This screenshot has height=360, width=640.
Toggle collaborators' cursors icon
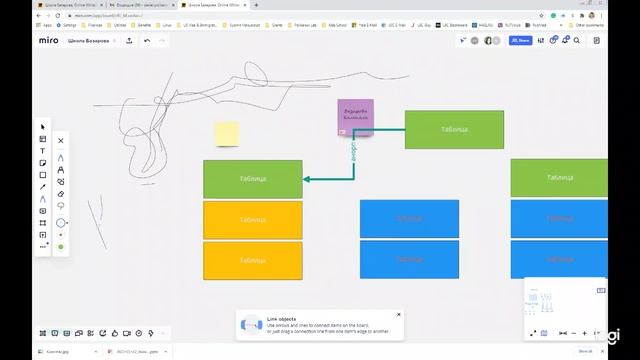[463, 40]
